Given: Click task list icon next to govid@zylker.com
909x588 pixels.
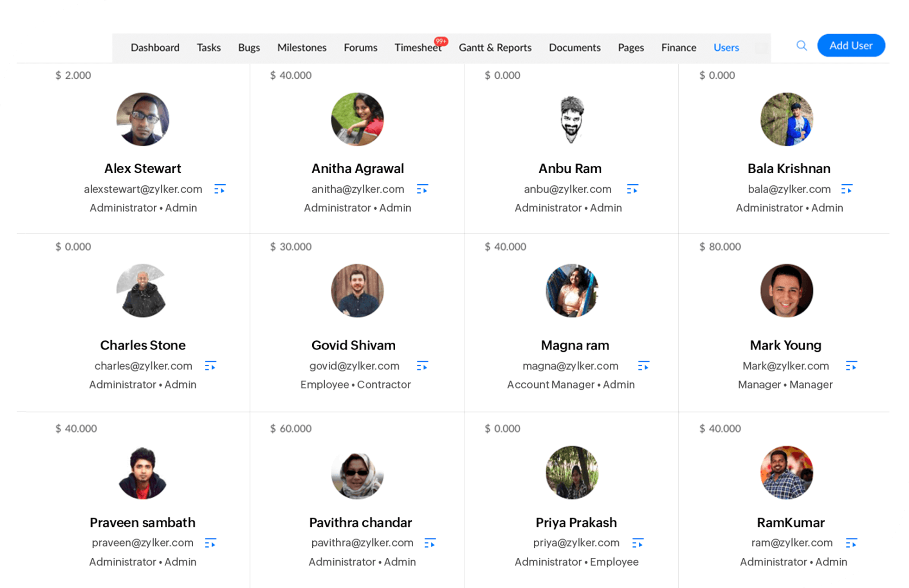Looking at the screenshot, I should point(422,366).
